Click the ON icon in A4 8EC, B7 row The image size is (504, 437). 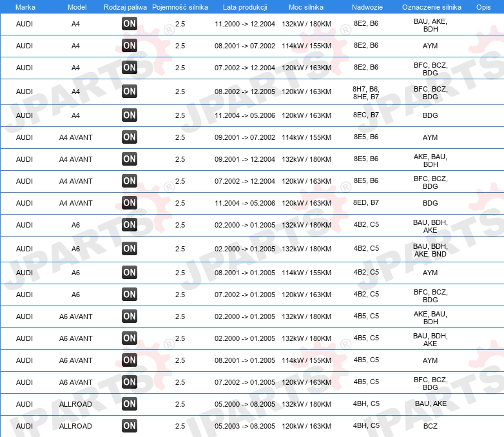130,115
